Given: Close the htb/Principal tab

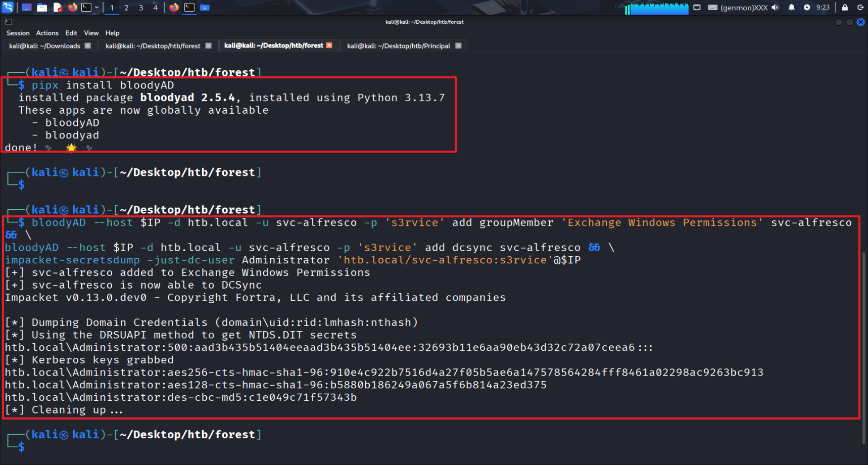Looking at the screenshot, I should click(458, 45).
